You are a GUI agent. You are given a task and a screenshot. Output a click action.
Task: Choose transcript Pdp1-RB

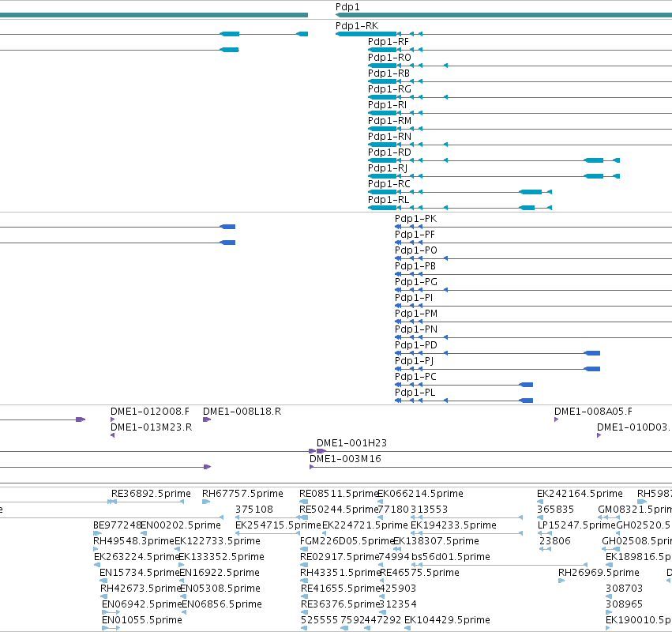pyautogui.click(x=389, y=73)
